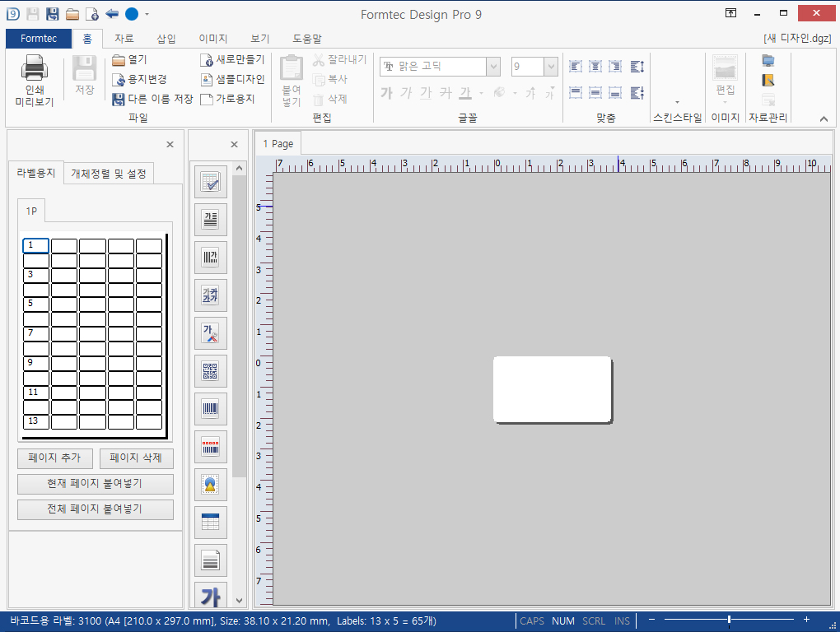The height and width of the screenshot is (632, 840).
Task: Switch to the 자료 ribbon tab
Action: pyautogui.click(x=124, y=39)
